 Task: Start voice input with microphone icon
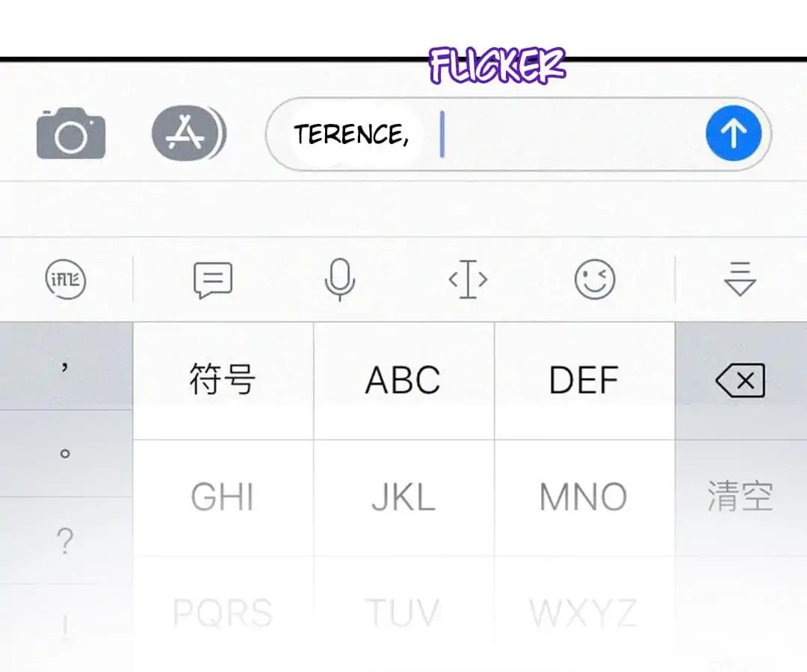tap(340, 280)
